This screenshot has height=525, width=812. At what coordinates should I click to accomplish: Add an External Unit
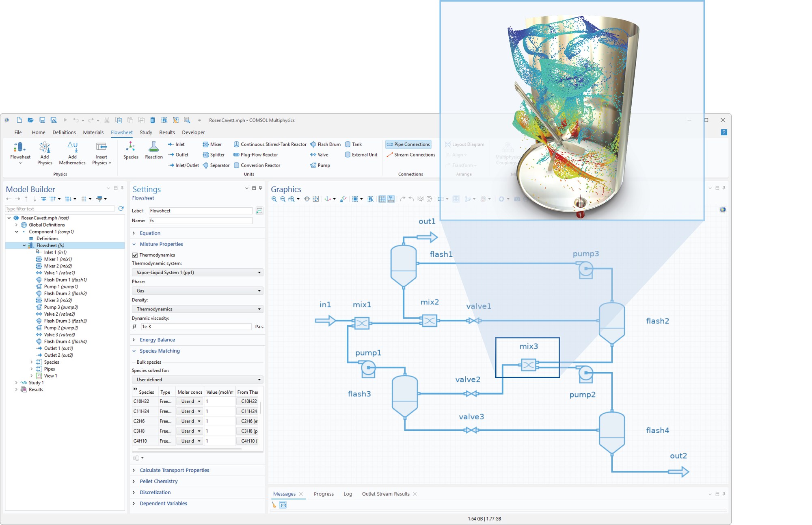pyautogui.click(x=361, y=155)
